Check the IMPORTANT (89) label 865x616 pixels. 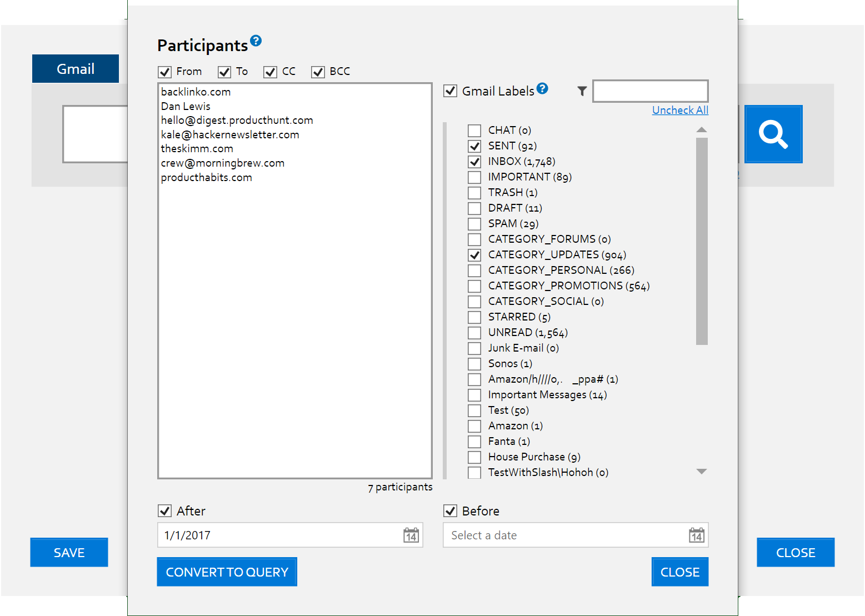474,177
